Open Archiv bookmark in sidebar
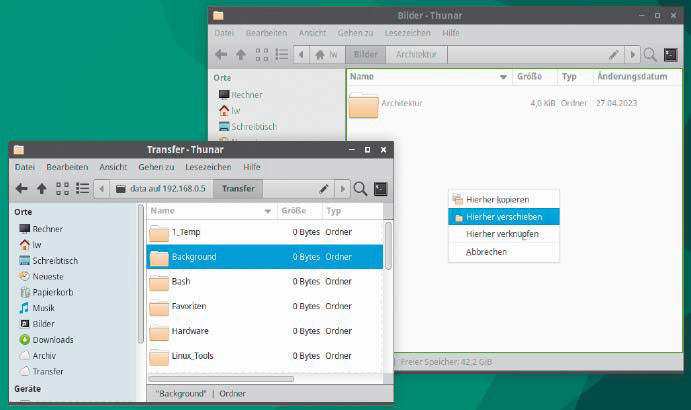The image size is (691, 410). pyautogui.click(x=37, y=356)
